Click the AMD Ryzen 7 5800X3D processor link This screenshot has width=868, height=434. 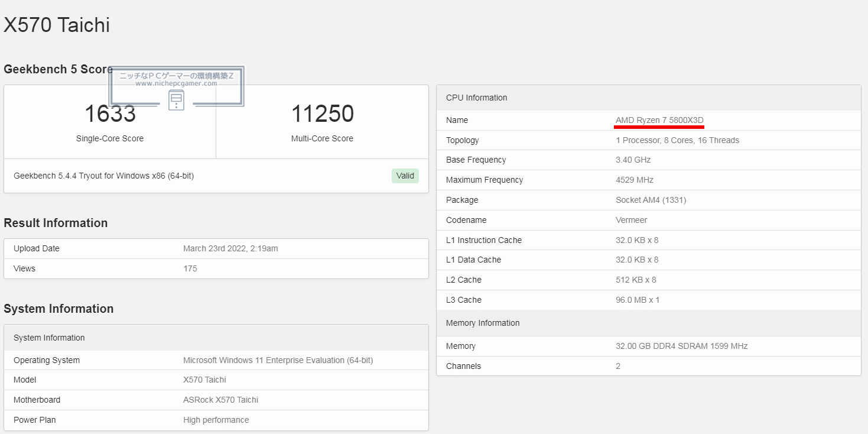pyautogui.click(x=659, y=120)
